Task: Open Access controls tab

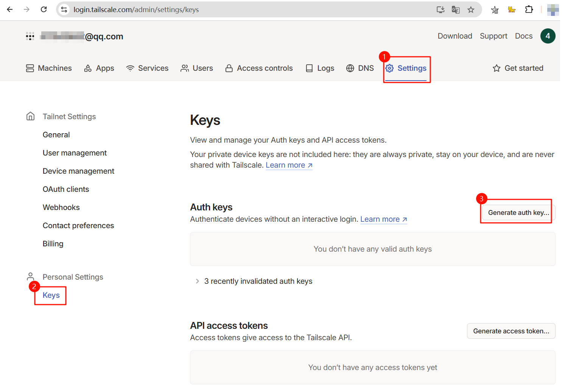Action: 259,68
